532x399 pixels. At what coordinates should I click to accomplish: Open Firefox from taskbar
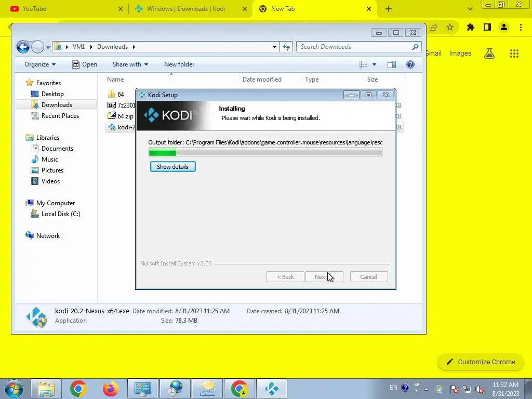[x=111, y=389]
